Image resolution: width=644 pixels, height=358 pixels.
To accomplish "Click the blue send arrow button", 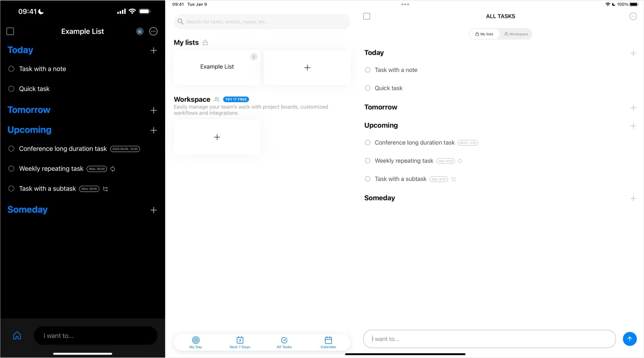I will (629, 339).
